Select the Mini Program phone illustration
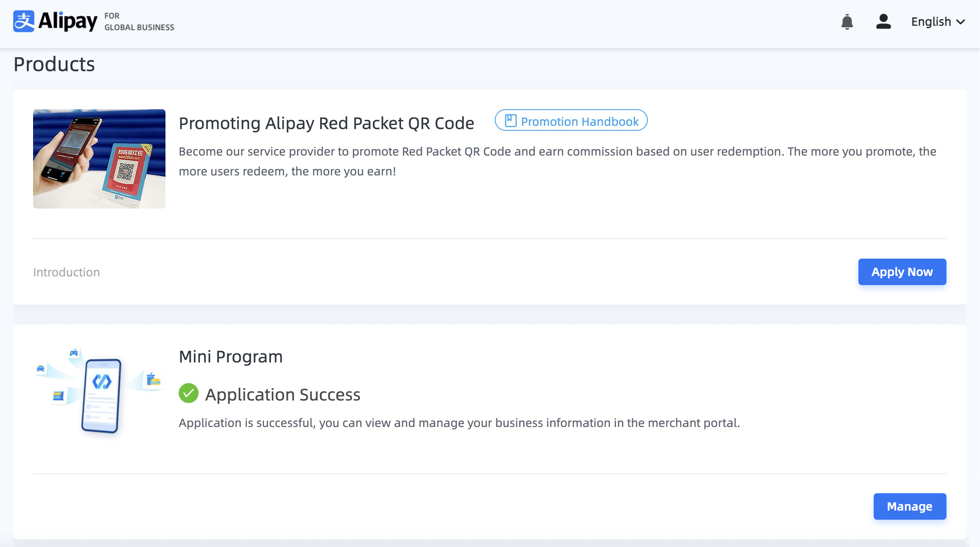The image size is (980, 547). (x=99, y=391)
